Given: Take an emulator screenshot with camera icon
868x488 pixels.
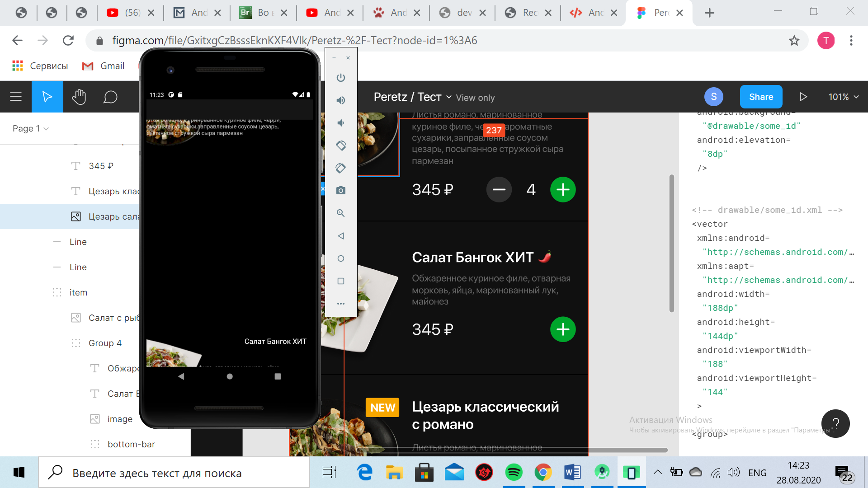Looking at the screenshot, I should (x=341, y=191).
